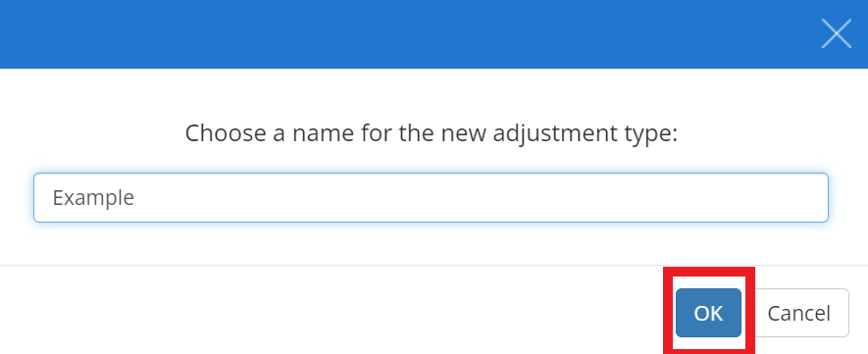868x354 pixels.
Task: Confirm the name Example with OK
Action: coord(708,313)
